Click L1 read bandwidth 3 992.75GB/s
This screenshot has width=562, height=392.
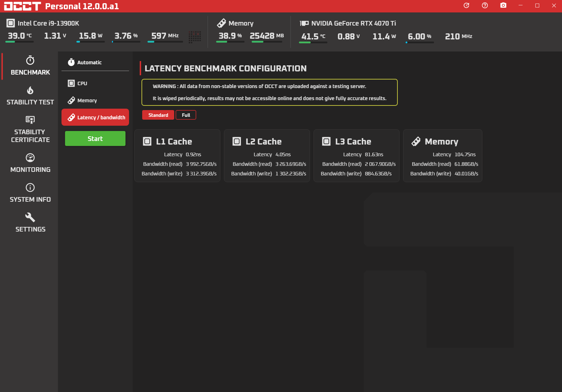pos(201,164)
